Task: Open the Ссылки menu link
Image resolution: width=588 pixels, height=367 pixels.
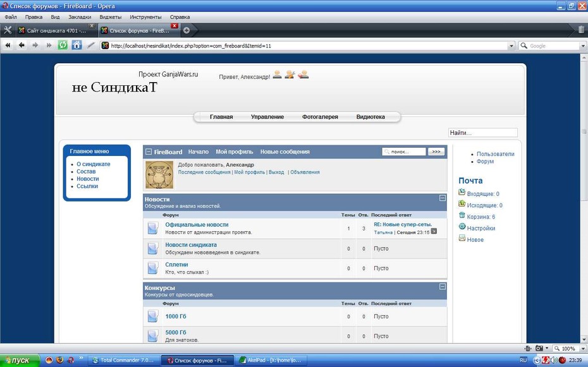Action: click(87, 186)
